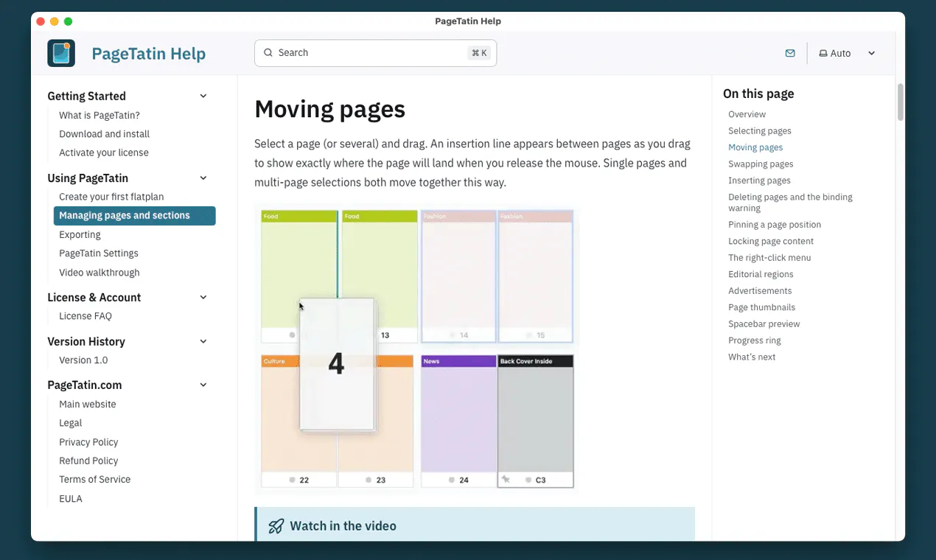Jump to Moving pages in On this page
The height and width of the screenshot is (560, 936).
click(x=755, y=147)
